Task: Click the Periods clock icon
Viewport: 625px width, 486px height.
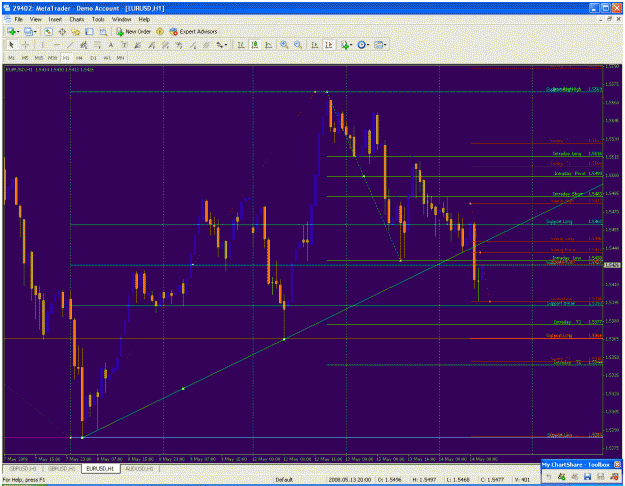Action: point(361,45)
